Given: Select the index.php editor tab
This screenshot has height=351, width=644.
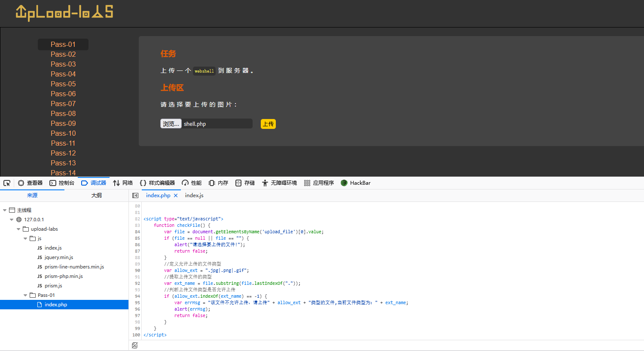Looking at the screenshot, I should [158, 195].
